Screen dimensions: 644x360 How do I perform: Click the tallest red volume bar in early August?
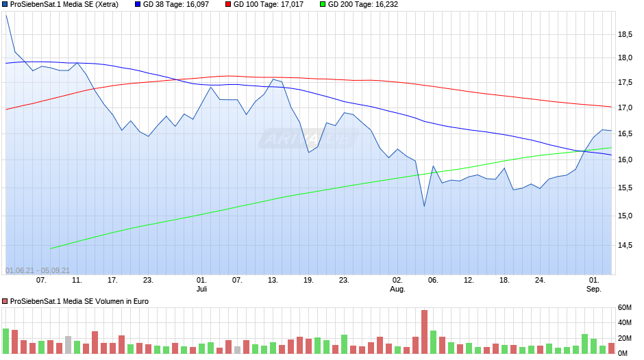424,332
